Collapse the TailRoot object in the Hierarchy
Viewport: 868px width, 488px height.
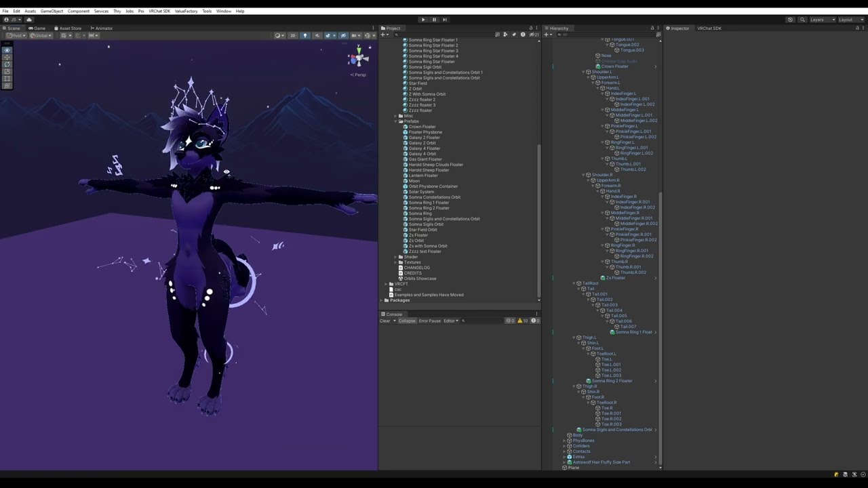click(574, 283)
